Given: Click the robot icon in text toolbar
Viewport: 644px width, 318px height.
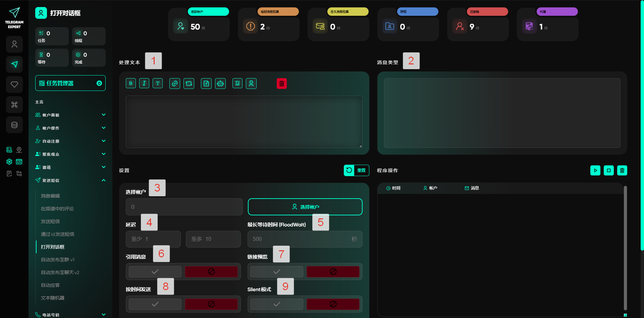Looking at the screenshot, I should click(x=220, y=84).
